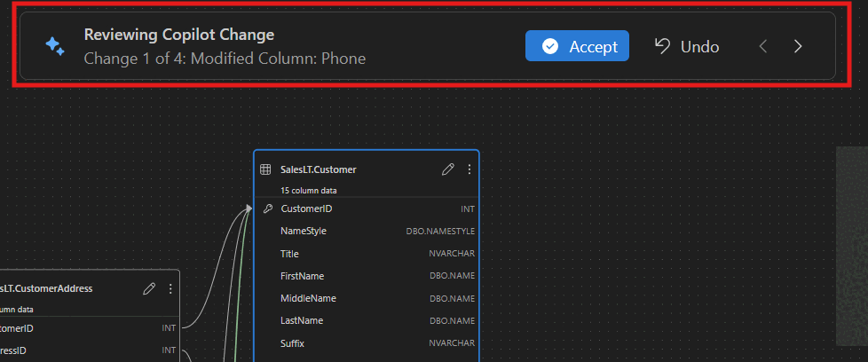Viewport: 868px width, 362px height.
Task: Click the table grid icon beside SalesLT.Customer
Action: [x=265, y=169]
